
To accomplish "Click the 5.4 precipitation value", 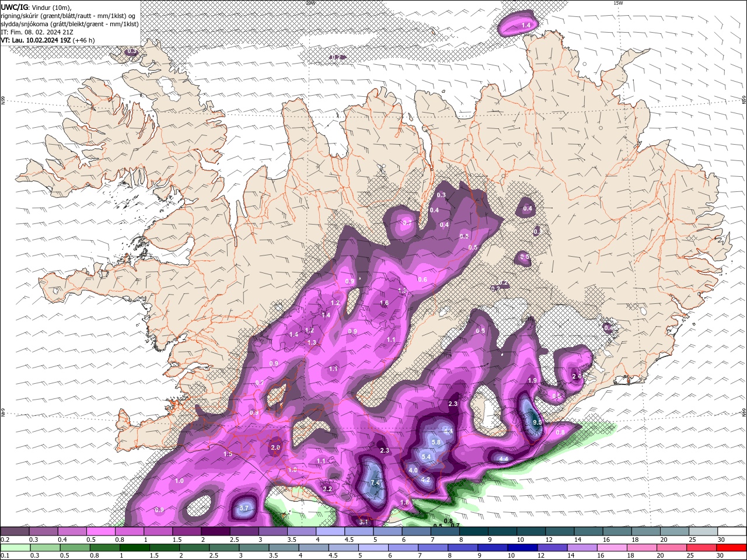I will pyautogui.click(x=425, y=457).
